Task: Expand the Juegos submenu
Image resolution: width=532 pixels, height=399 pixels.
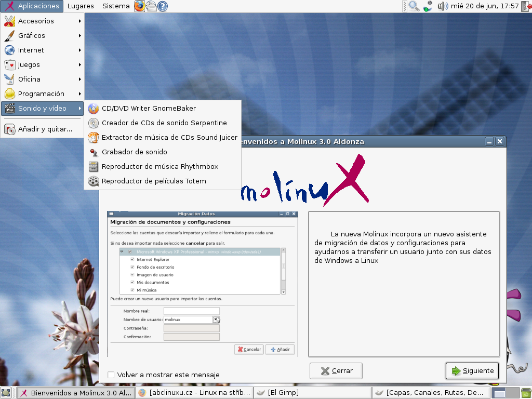Action: (x=43, y=65)
